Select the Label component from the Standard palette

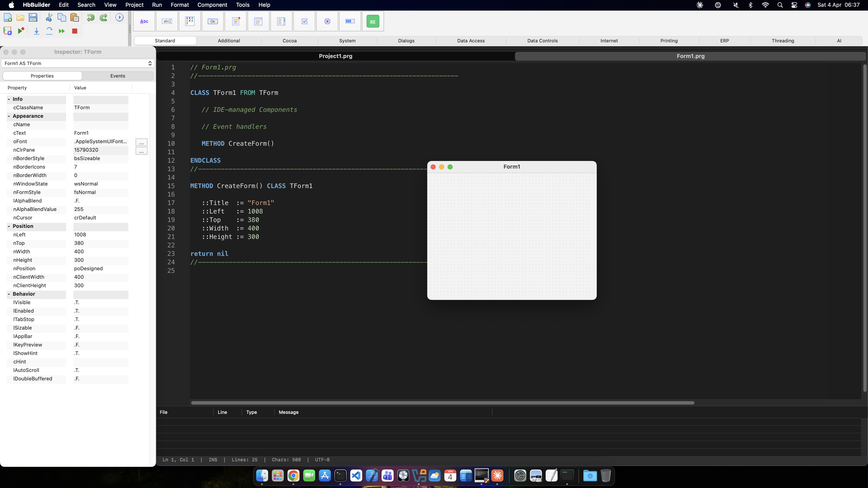click(x=144, y=21)
